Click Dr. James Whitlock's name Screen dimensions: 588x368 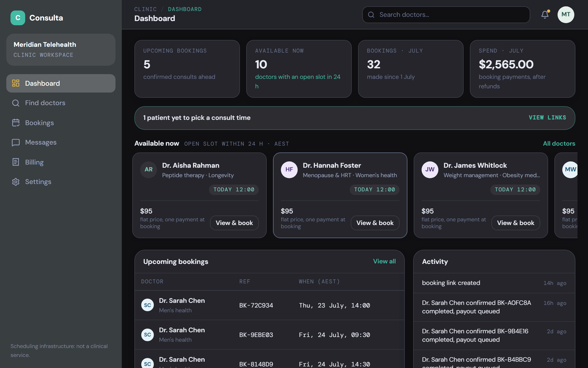tap(475, 165)
